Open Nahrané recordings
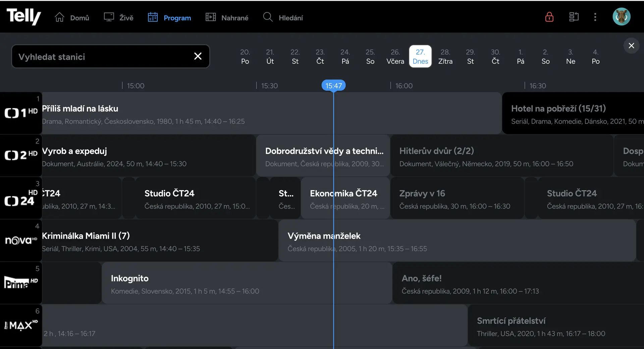 click(x=227, y=17)
